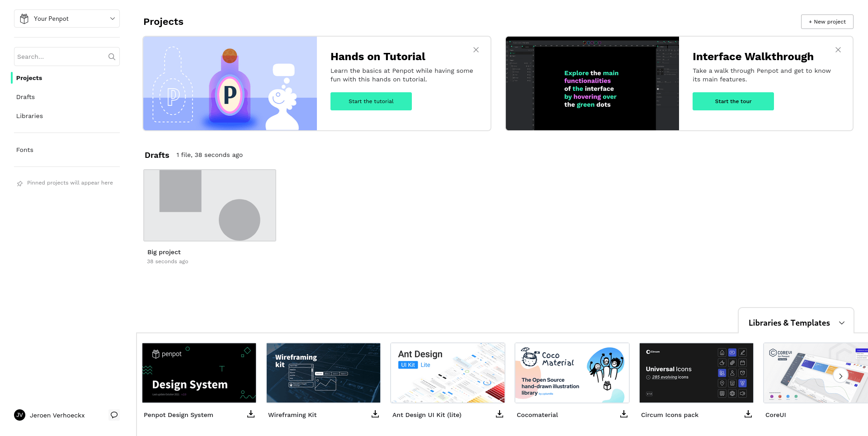Download the Circum Icons pack
This screenshot has height=436, width=868.
tap(748, 414)
